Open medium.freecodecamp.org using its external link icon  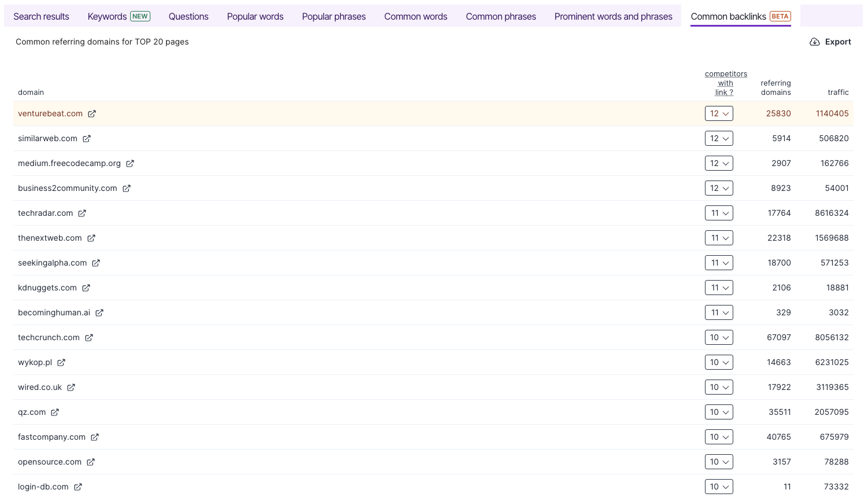130,163
